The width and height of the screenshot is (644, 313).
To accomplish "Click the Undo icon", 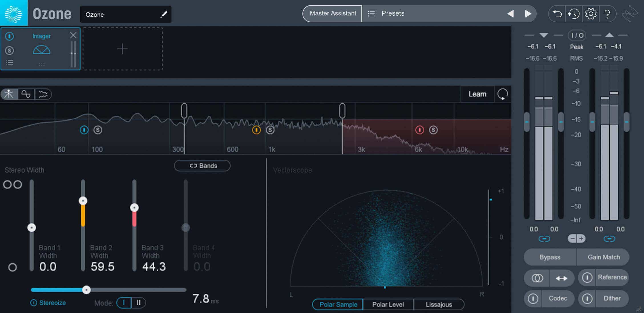I will coord(557,13).
